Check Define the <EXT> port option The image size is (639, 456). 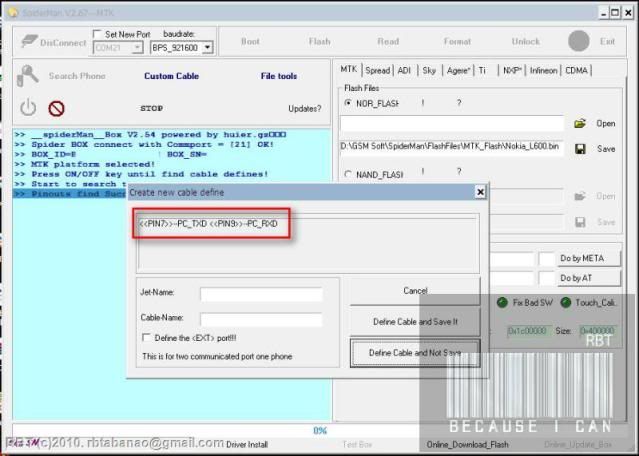tap(148, 339)
